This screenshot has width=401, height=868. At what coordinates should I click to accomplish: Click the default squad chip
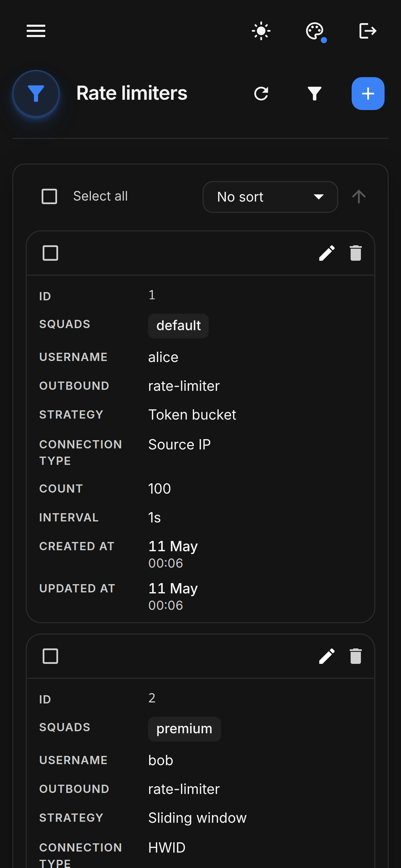[178, 326]
